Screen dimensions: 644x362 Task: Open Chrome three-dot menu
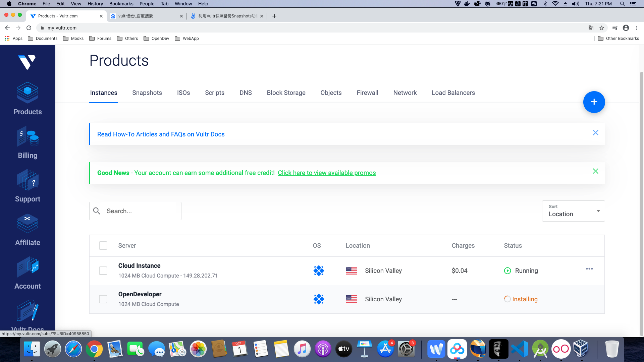pos(637,28)
